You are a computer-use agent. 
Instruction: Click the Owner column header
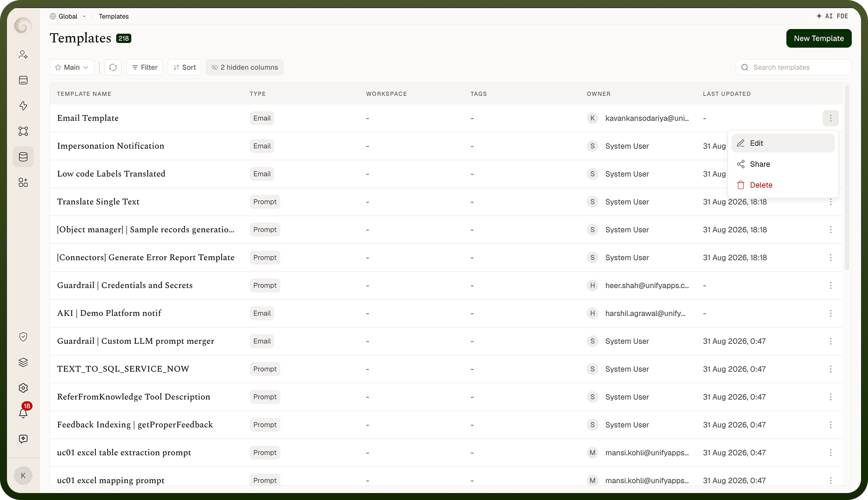598,94
